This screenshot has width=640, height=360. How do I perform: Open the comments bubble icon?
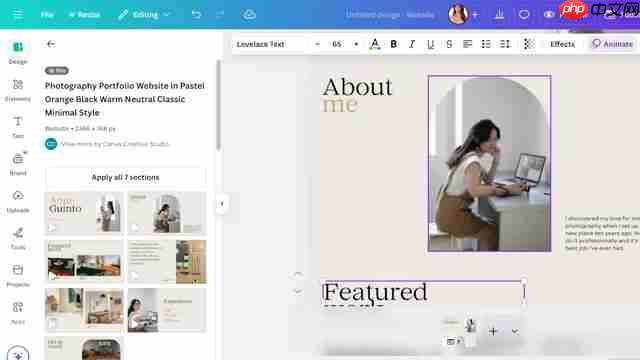[x=524, y=15]
